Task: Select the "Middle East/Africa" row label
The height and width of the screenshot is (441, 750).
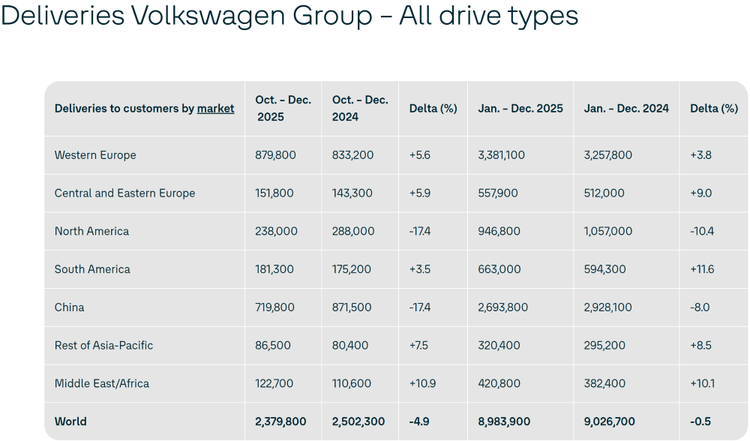Action: (103, 383)
